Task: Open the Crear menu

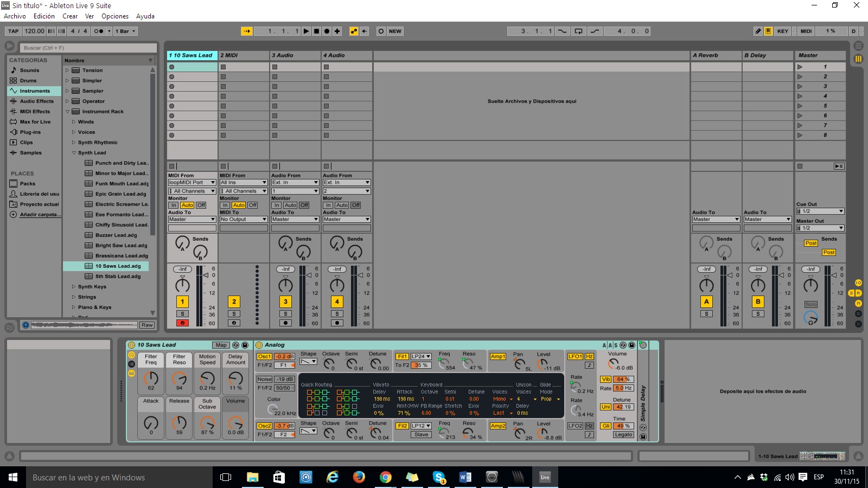Action: (x=70, y=16)
